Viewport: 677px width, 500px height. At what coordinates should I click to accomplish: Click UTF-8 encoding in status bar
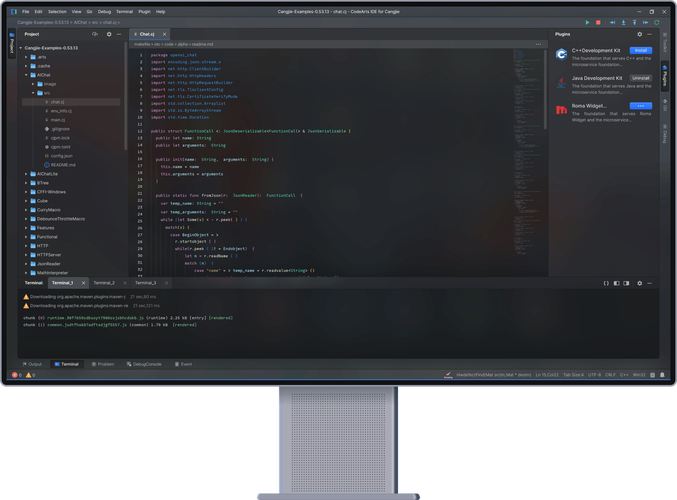tap(594, 375)
